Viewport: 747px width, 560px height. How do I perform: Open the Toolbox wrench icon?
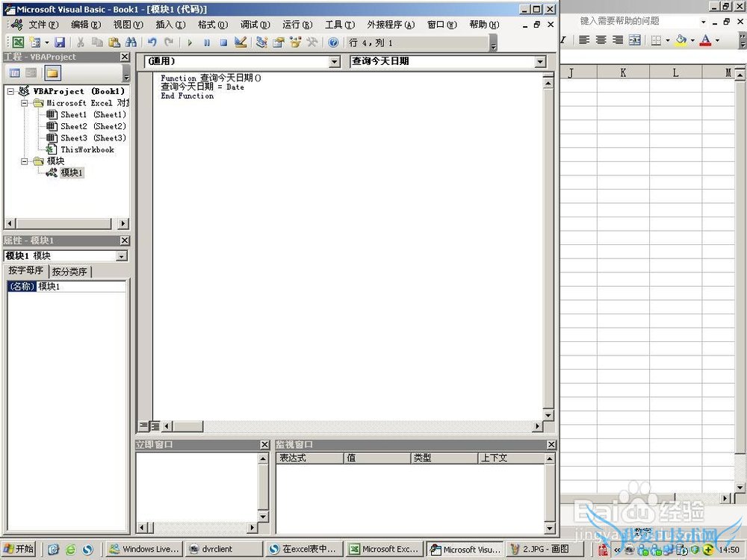312,43
